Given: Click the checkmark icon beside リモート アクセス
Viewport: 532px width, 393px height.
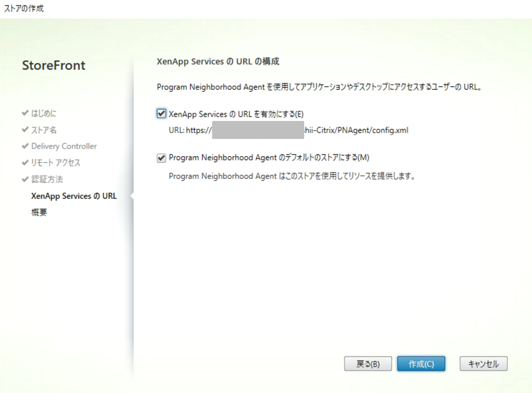Looking at the screenshot, I should (25, 163).
